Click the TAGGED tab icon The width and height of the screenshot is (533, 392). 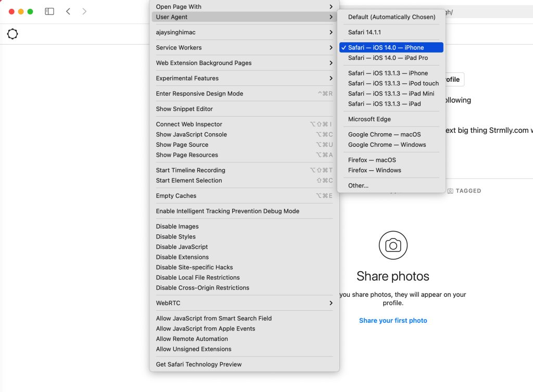(450, 191)
